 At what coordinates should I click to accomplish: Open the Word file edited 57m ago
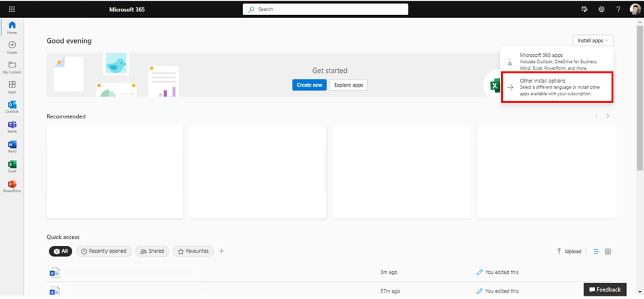(x=54, y=291)
